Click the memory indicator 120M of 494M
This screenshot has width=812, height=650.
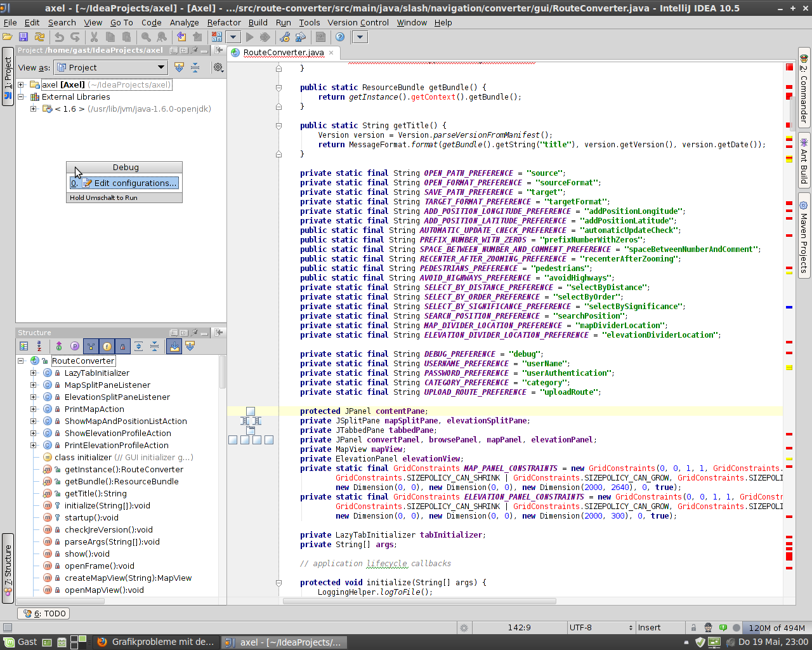tap(776, 627)
